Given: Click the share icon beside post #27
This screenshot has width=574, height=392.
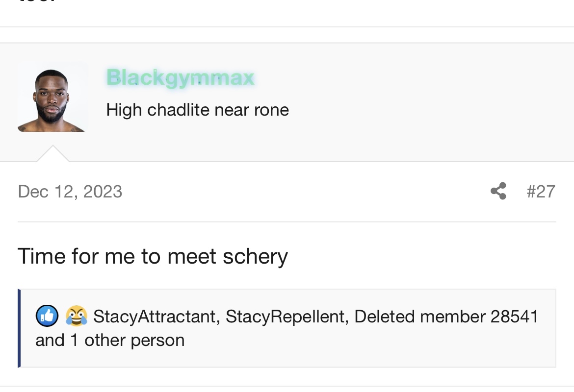Looking at the screenshot, I should [498, 191].
